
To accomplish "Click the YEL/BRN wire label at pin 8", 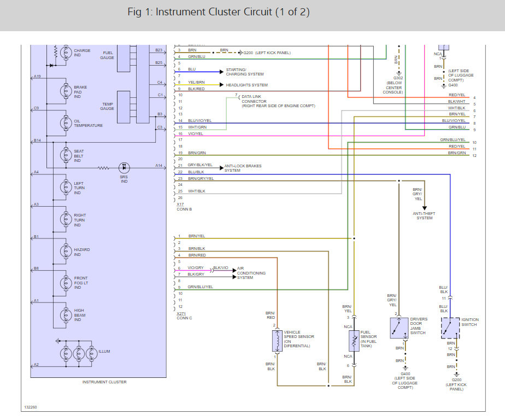I will (x=196, y=83).
